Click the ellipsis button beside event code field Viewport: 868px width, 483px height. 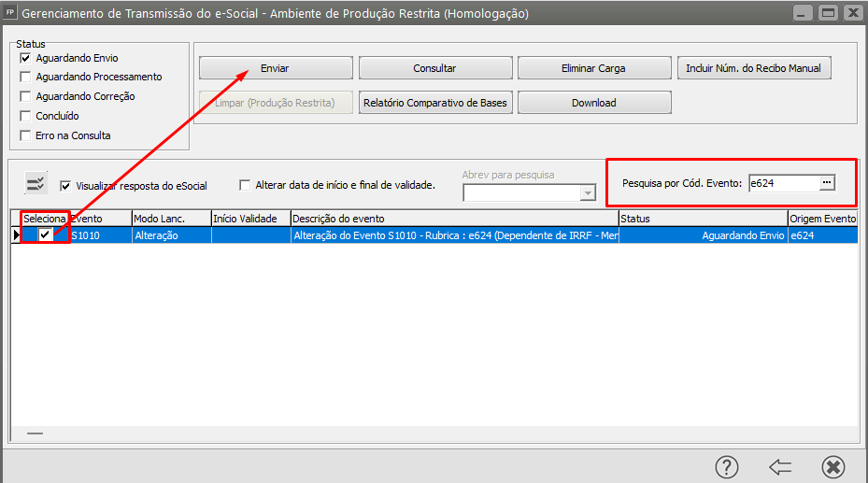pos(826,183)
